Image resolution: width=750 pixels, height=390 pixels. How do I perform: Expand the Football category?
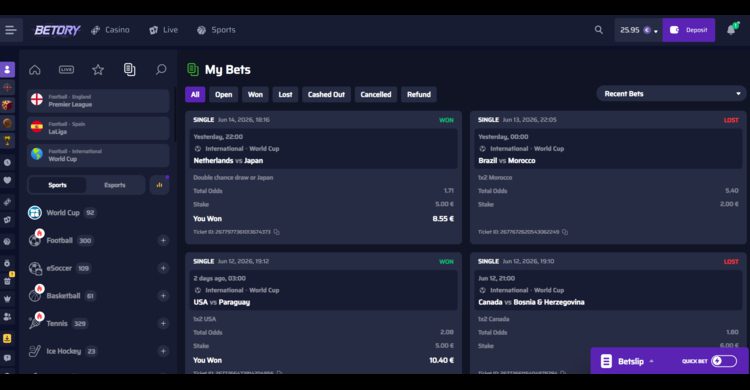pos(163,240)
